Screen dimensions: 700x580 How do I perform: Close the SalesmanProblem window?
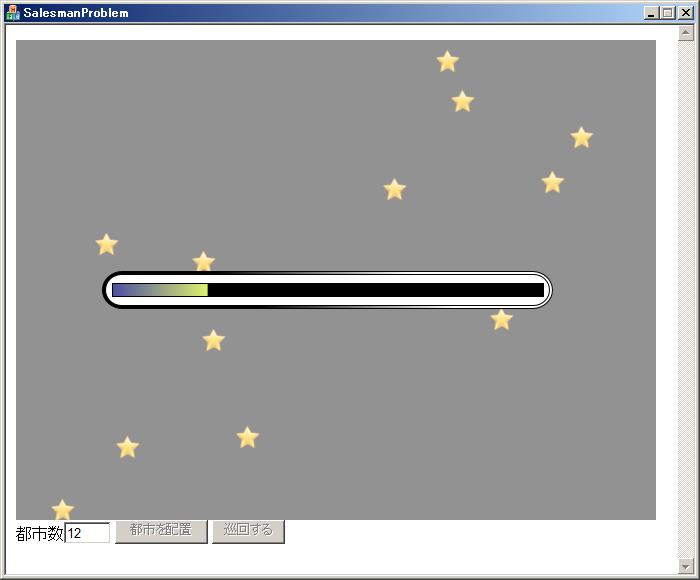685,13
